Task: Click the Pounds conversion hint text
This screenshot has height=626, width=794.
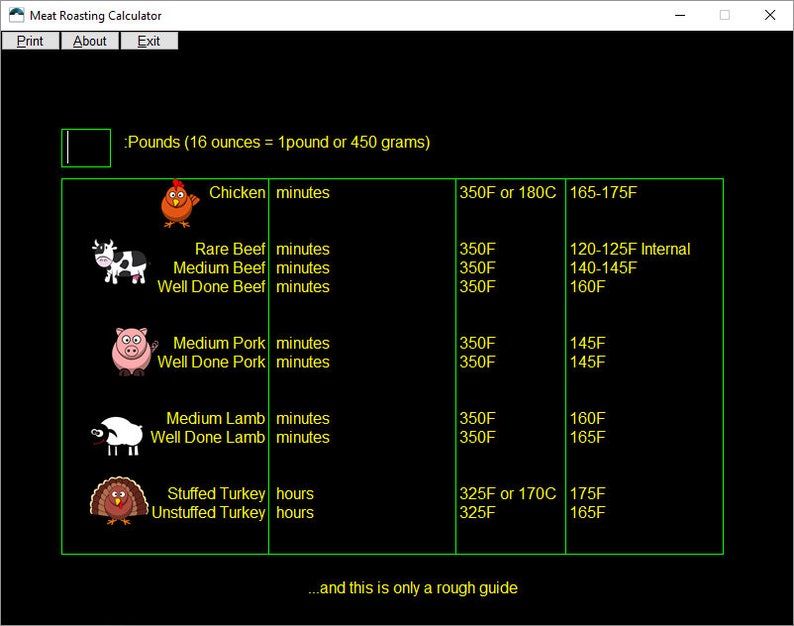Action: [x=277, y=142]
